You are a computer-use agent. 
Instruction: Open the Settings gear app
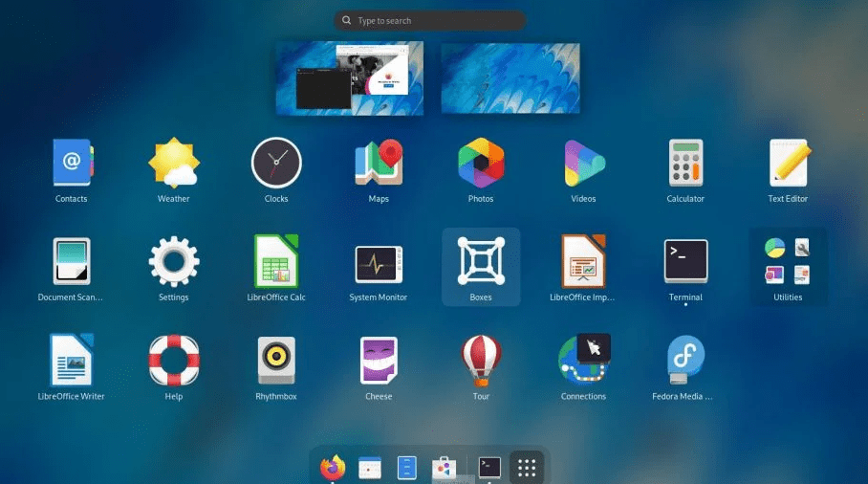tap(174, 269)
